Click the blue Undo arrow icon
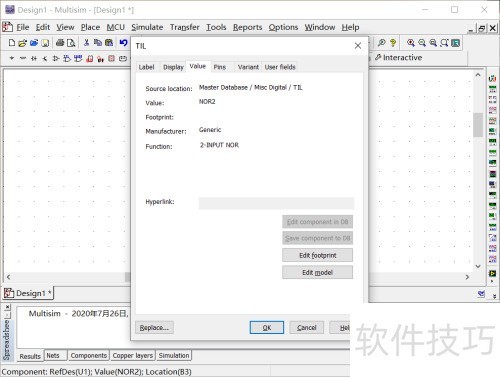Viewport: 500px width, 377px height. [124, 43]
